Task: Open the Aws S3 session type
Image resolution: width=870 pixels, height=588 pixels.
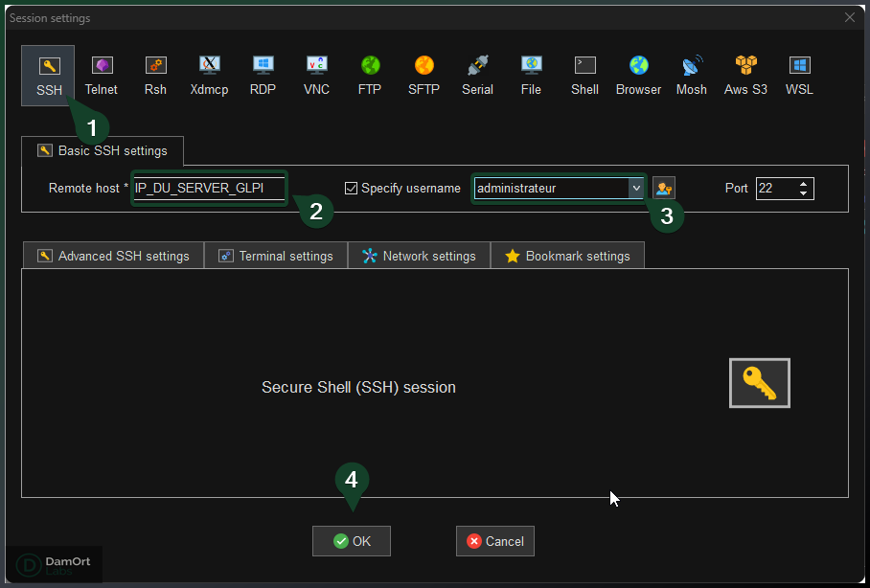Action: coord(745,75)
